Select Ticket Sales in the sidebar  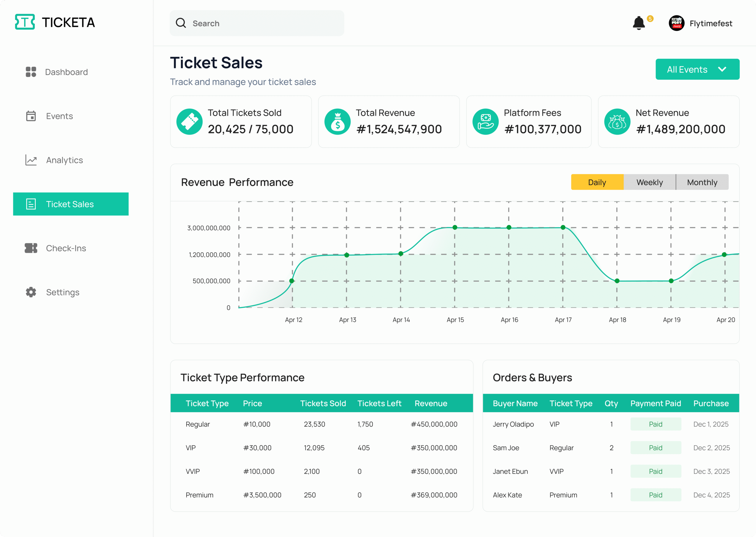71,204
